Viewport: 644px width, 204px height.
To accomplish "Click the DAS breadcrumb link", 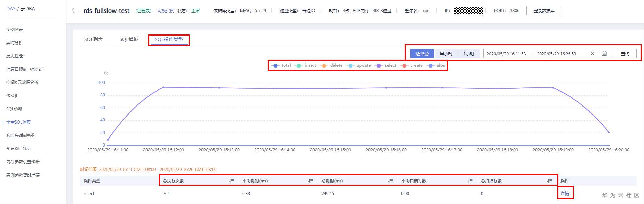I will coord(11,9).
